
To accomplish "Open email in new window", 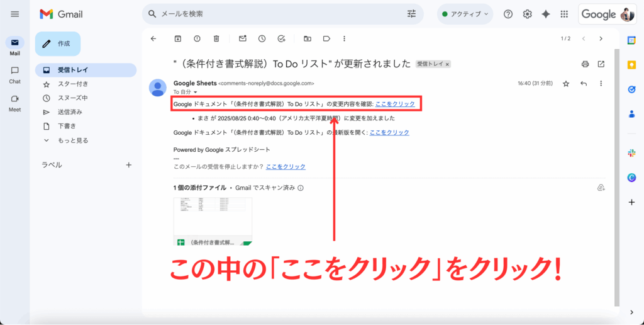I will point(601,64).
